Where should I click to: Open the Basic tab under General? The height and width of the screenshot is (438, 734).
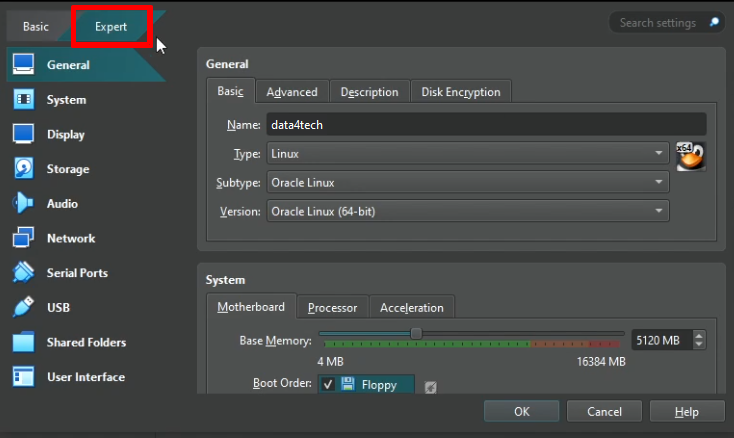pyautogui.click(x=230, y=91)
